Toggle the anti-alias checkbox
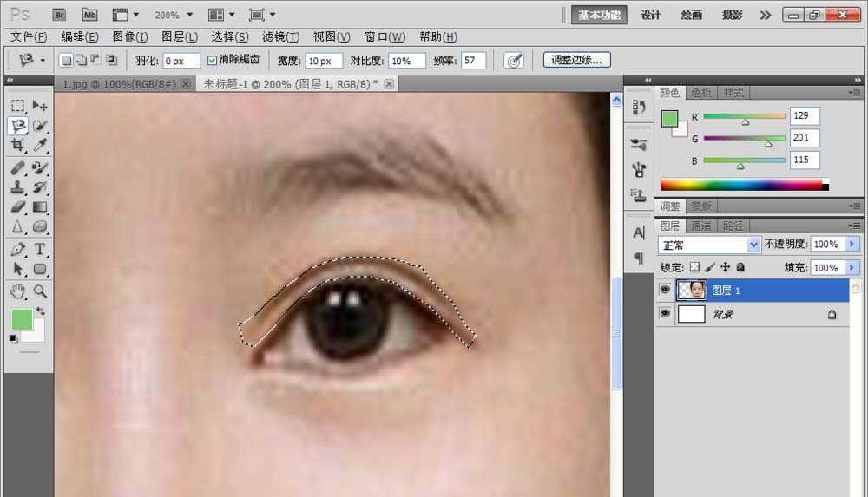The height and width of the screenshot is (497, 868). (x=212, y=60)
